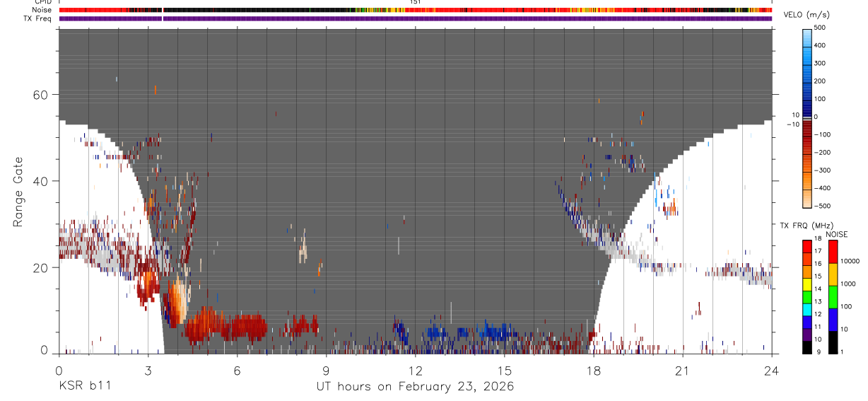868x401 pixels.
Task: Click the 11 tick on the TX FRQ scale
Action: pyautogui.click(x=817, y=327)
